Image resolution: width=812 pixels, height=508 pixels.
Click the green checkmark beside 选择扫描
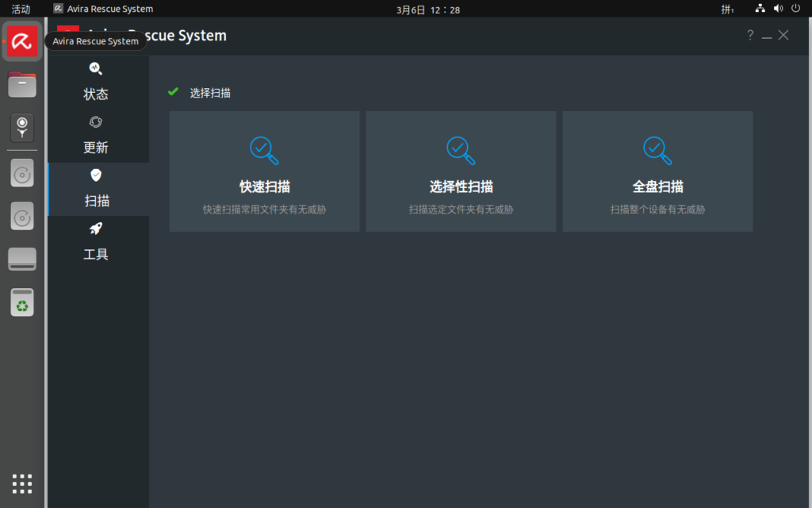(173, 92)
